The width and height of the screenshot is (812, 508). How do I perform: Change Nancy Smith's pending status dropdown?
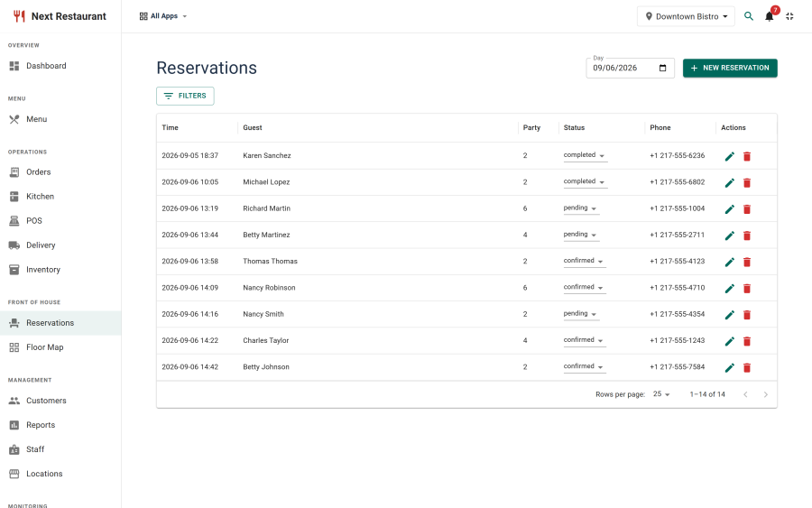pyautogui.click(x=581, y=314)
